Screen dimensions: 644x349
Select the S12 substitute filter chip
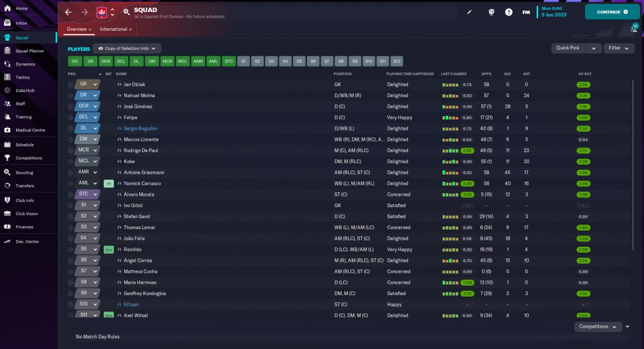click(x=397, y=61)
